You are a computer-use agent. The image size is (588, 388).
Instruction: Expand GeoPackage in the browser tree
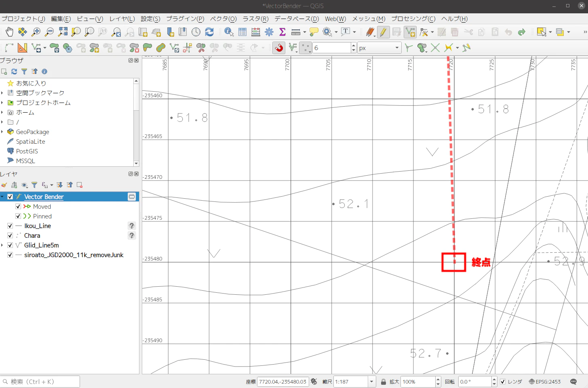point(2,132)
